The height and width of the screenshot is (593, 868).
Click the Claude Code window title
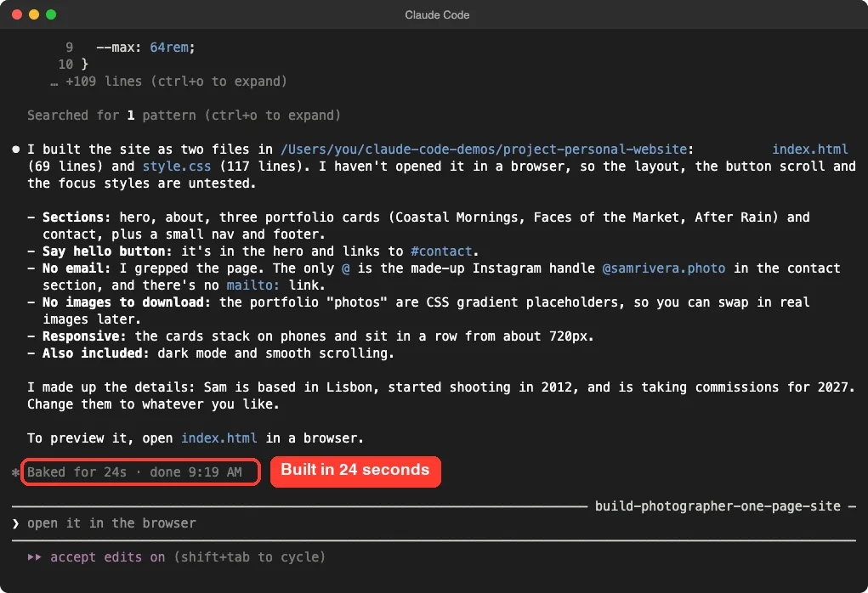point(437,15)
